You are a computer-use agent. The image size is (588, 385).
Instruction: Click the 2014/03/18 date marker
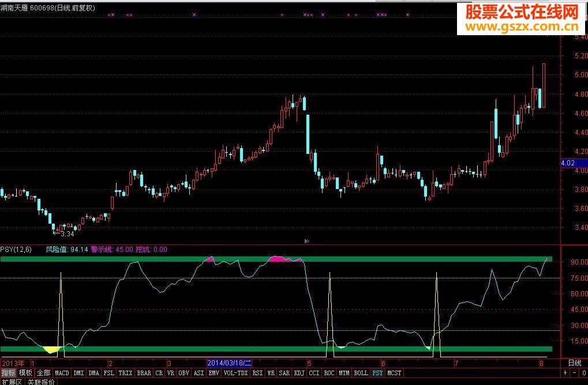pos(229,363)
